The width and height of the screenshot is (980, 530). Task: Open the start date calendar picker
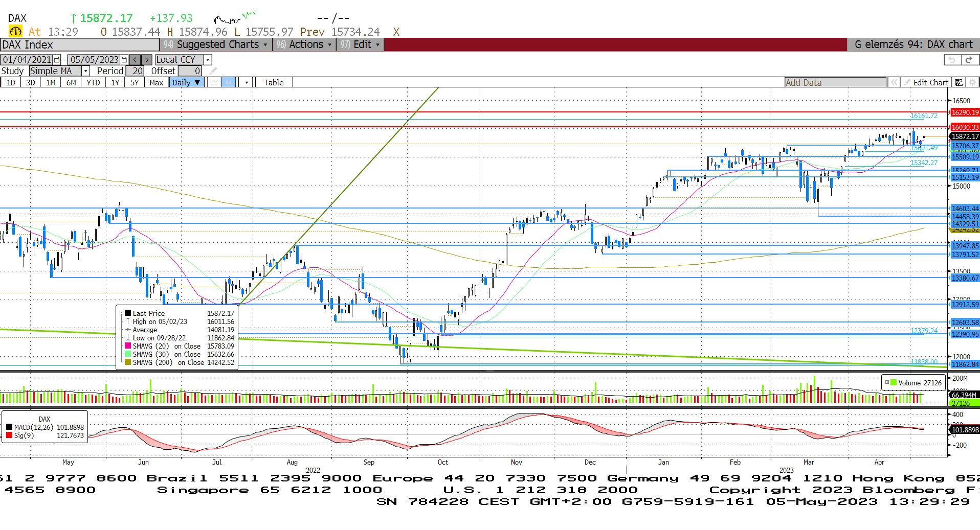[57, 60]
